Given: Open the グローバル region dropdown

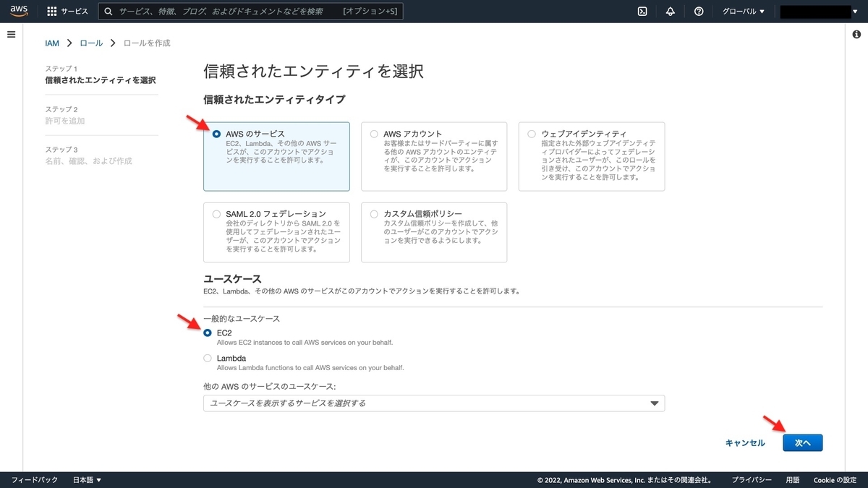Looking at the screenshot, I should point(742,12).
